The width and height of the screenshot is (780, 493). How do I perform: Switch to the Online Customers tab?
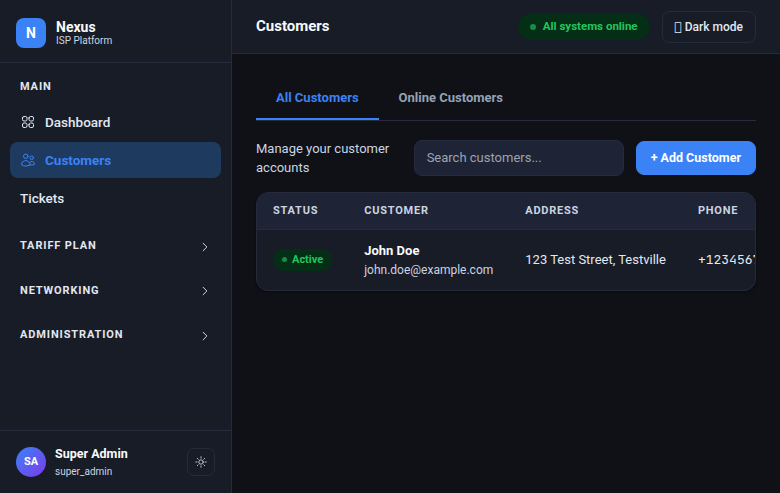450,98
